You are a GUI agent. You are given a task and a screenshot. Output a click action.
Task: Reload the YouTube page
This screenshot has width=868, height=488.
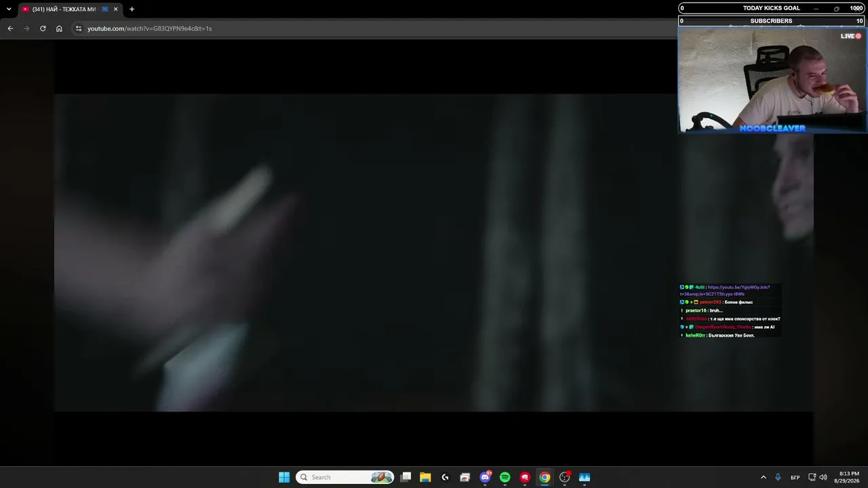tap(43, 28)
